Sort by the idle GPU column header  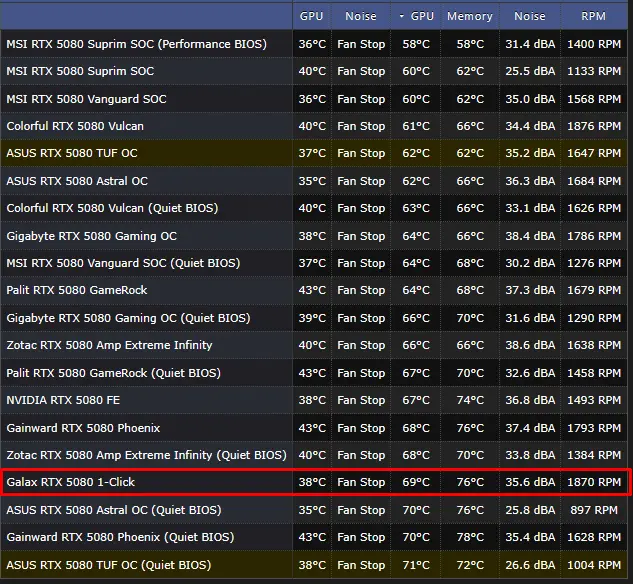311,16
